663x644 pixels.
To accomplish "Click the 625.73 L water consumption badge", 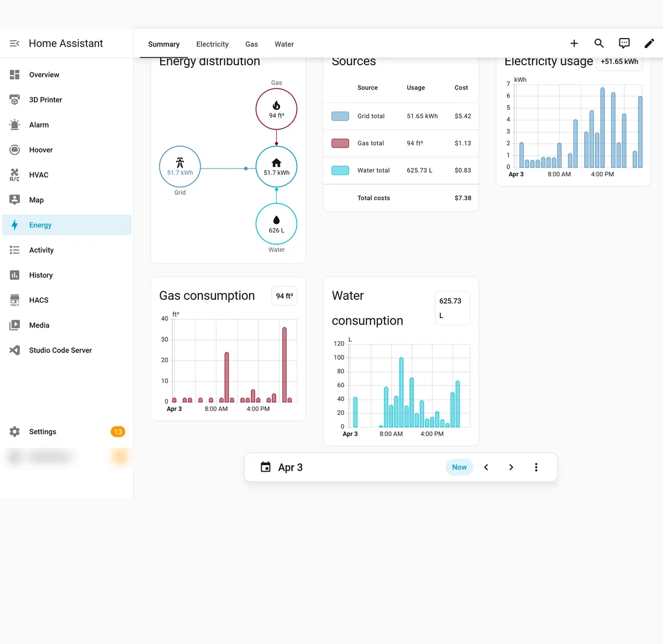I will [x=452, y=308].
